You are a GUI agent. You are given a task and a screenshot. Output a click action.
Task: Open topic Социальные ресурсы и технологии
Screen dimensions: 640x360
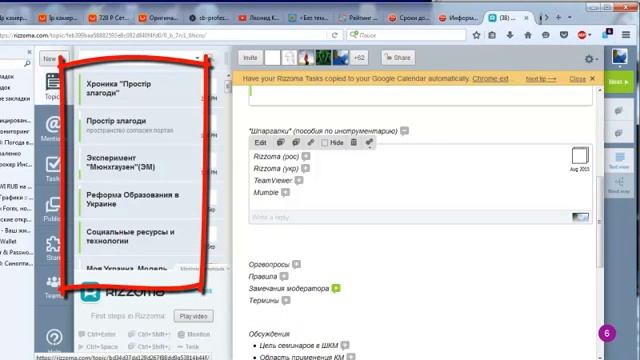(140, 236)
